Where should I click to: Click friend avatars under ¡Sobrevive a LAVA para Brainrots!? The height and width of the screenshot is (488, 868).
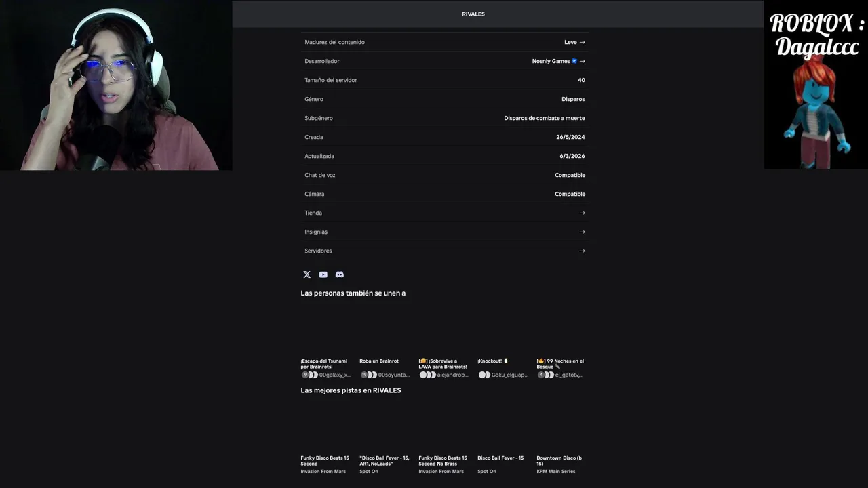(427, 375)
